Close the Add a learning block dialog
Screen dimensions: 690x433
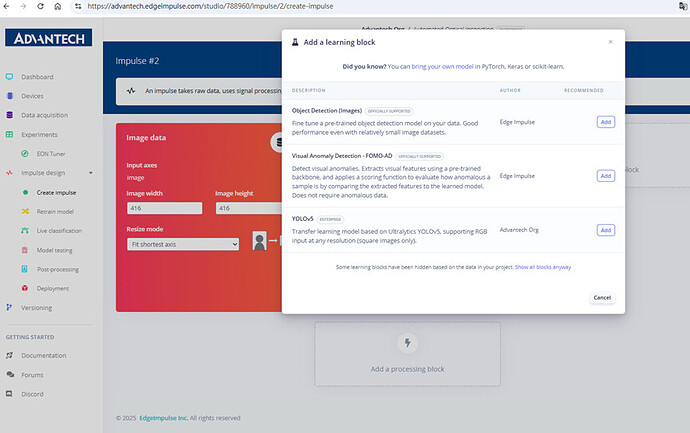[x=610, y=42]
